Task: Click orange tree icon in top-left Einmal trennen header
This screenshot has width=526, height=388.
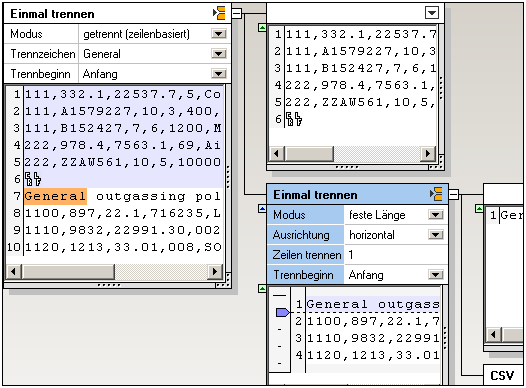Action: 219,13
